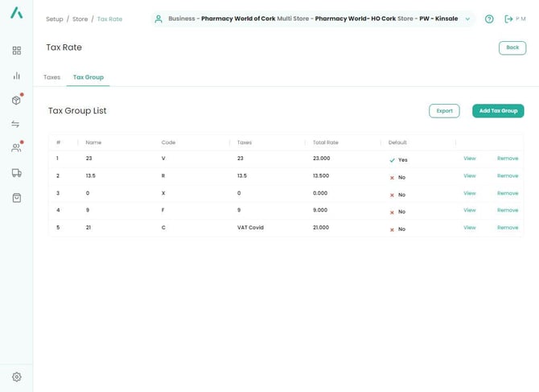Sort table by Total Rate column header
This screenshot has width=539, height=392.
click(326, 142)
